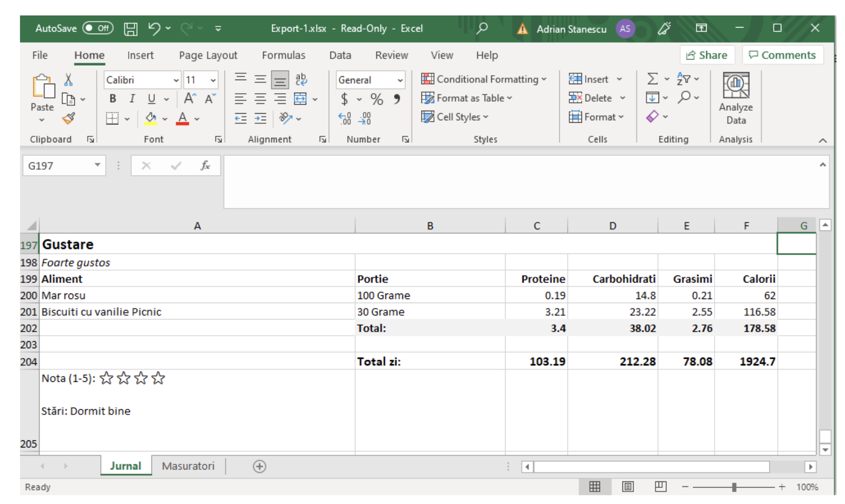Expand the General number format dropdown

[x=400, y=80]
